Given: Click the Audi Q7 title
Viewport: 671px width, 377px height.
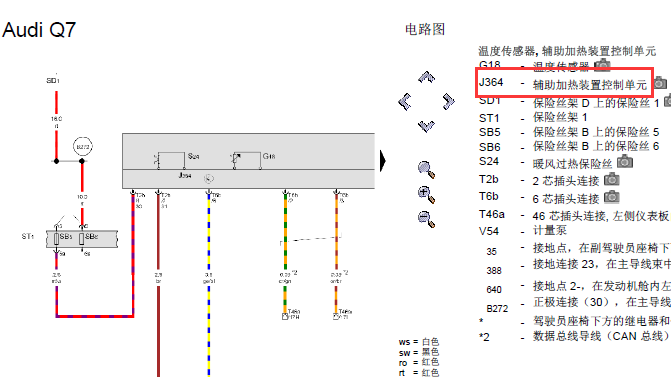Looking at the screenshot, I should tap(39, 30).
